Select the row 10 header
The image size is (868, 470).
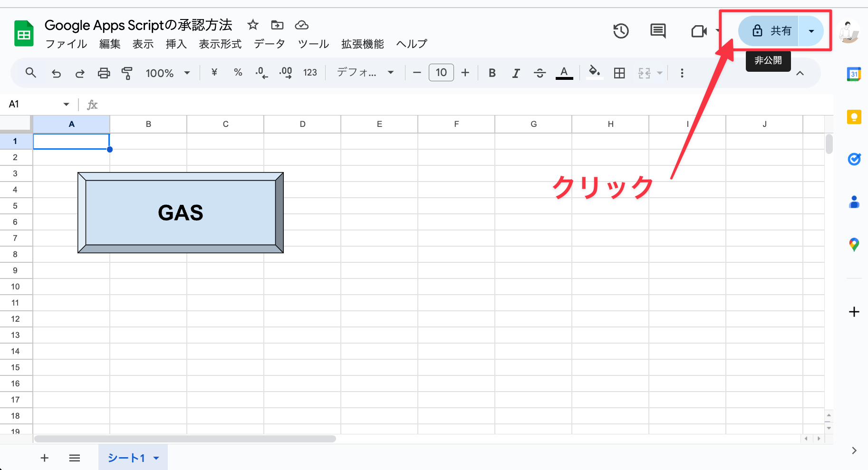pyautogui.click(x=16, y=287)
